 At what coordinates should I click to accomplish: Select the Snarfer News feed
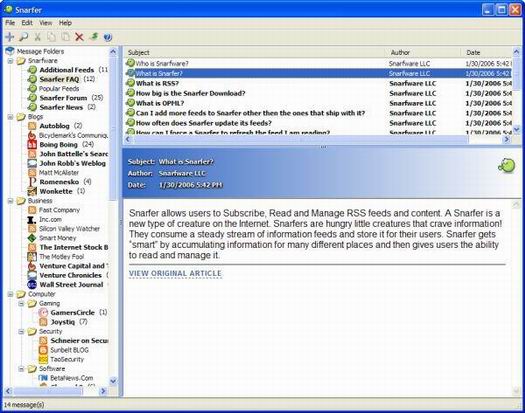click(61, 107)
